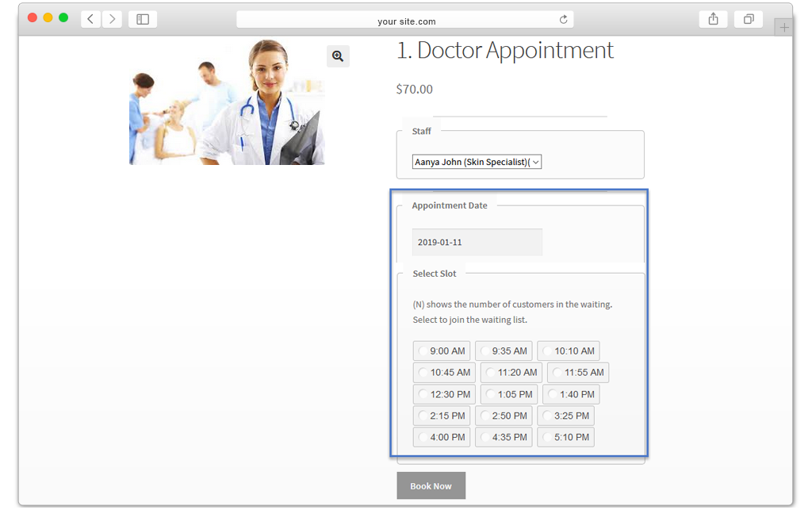Select the 10:10 AM slot
Viewport: 812px width, 510px height.
(568, 351)
